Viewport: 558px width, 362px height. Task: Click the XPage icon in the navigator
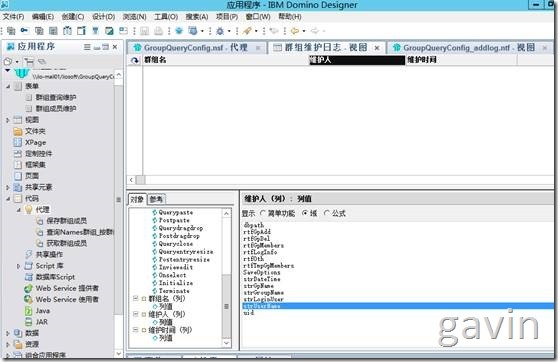17,142
